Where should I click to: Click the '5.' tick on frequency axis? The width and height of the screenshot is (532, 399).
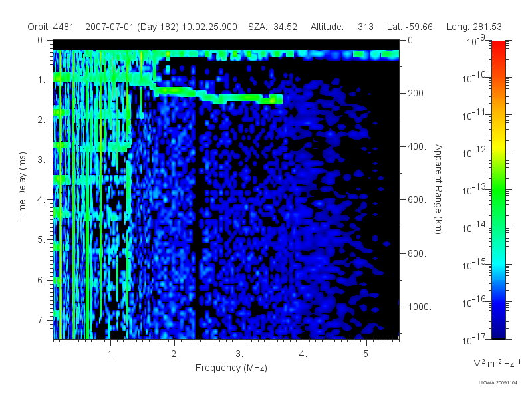pos(367,354)
